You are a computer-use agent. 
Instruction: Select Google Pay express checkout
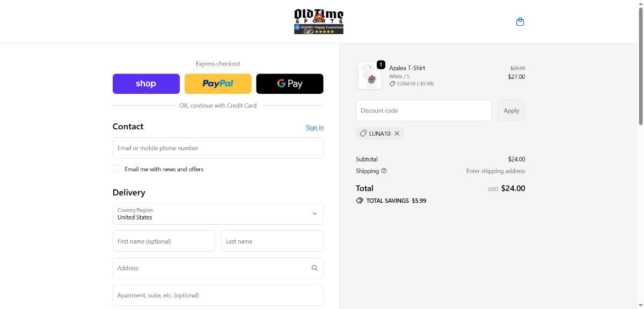[x=290, y=84]
